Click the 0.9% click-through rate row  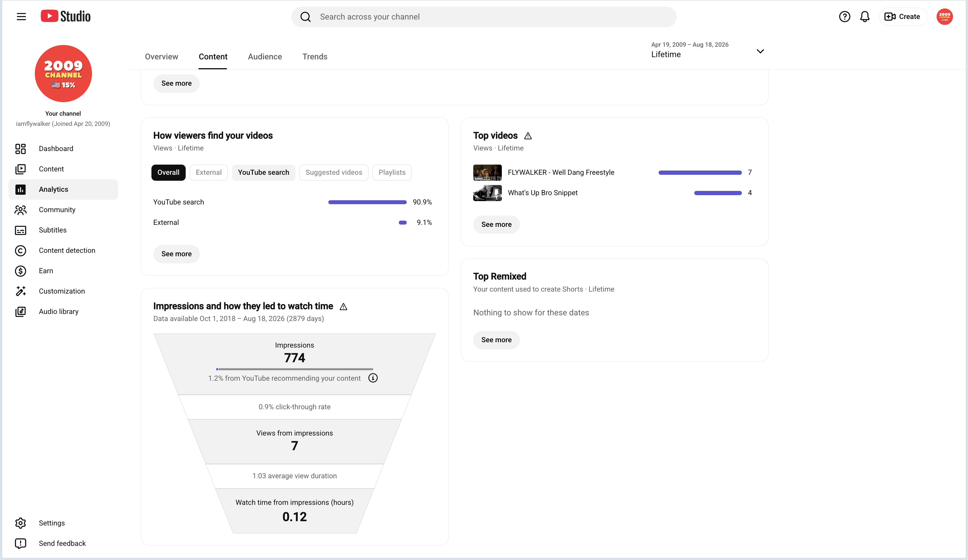click(295, 406)
